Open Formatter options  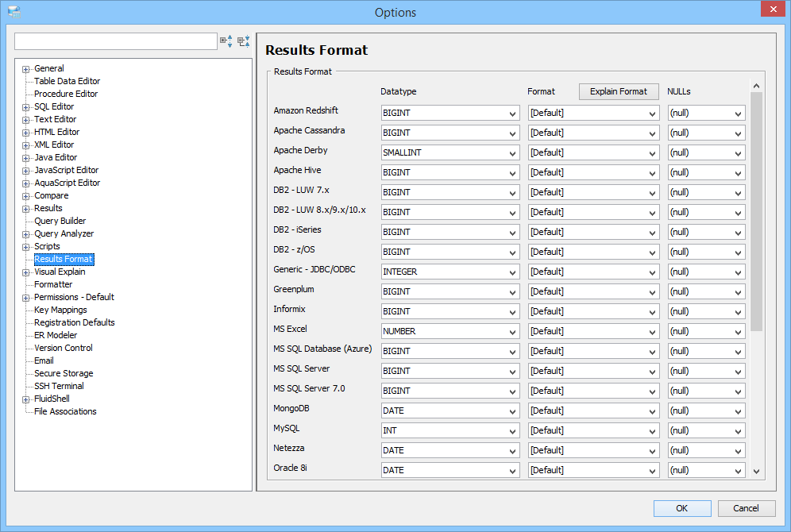(x=53, y=284)
